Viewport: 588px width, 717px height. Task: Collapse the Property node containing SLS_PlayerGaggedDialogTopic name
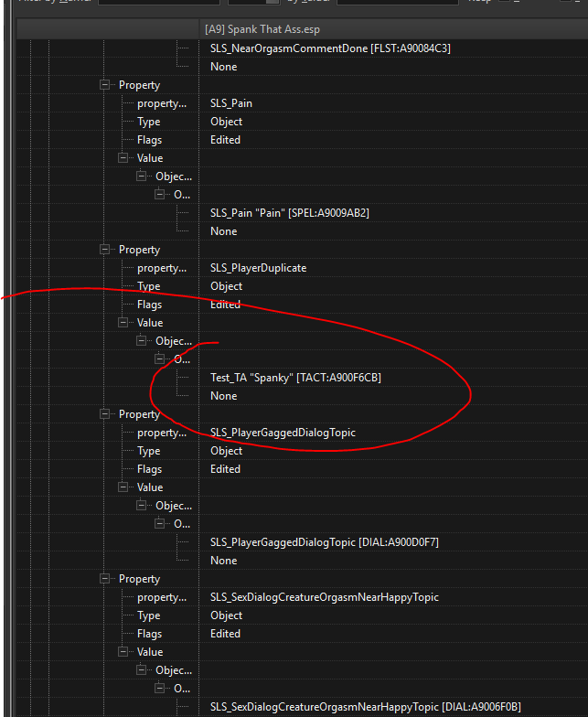104,413
